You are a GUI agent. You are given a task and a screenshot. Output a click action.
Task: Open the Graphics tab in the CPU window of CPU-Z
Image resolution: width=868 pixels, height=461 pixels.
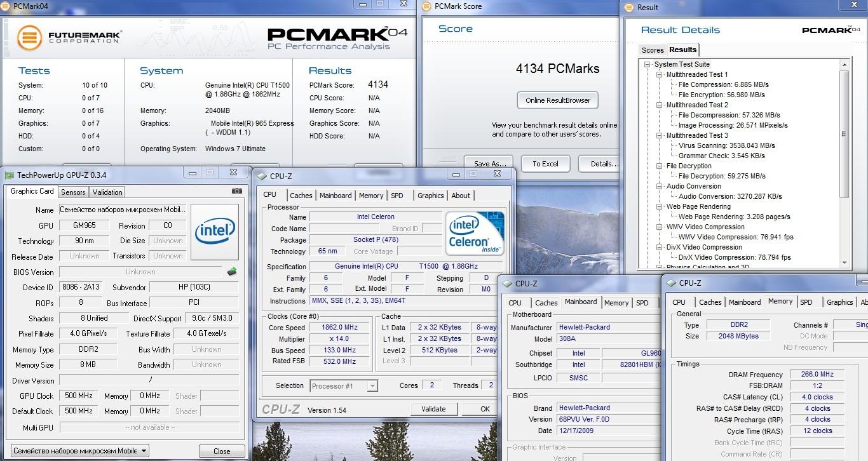pos(431,196)
